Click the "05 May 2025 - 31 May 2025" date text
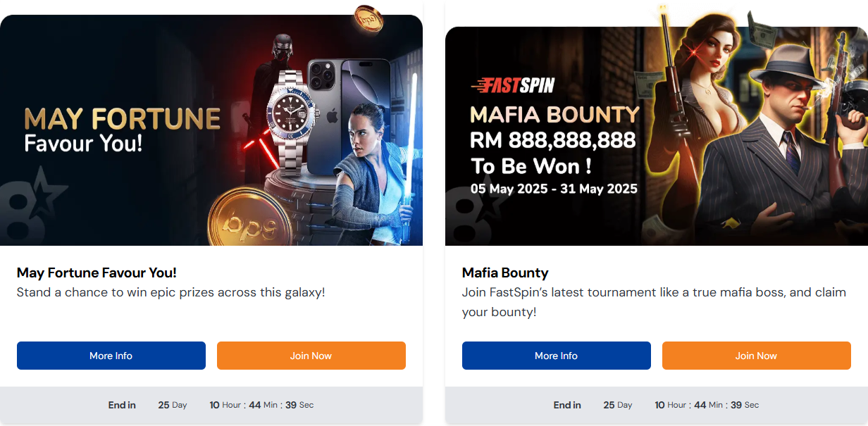 click(x=554, y=189)
